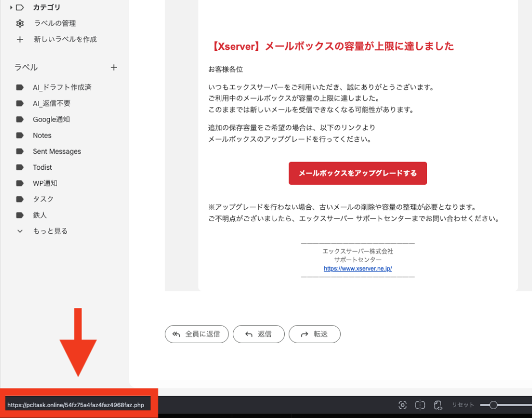Open the Notes label
Image resolution: width=532 pixels, height=418 pixels.
point(42,135)
